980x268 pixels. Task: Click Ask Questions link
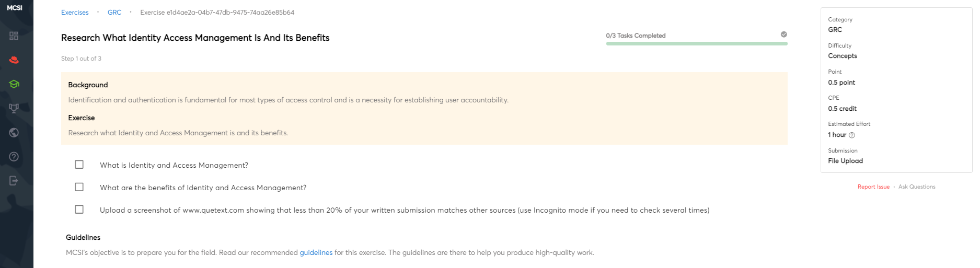tap(917, 187)
